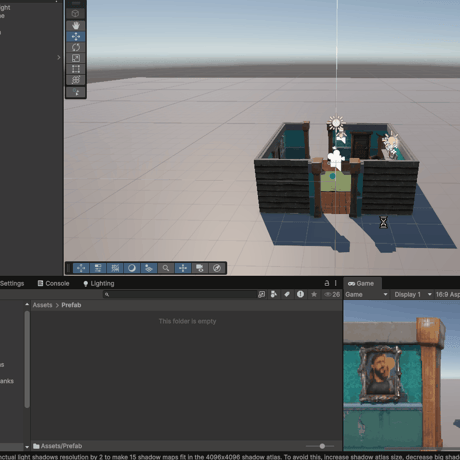Open the Search by Import Log Type filter
This screenshot has width=460, height=460.
tap(300, 294)
